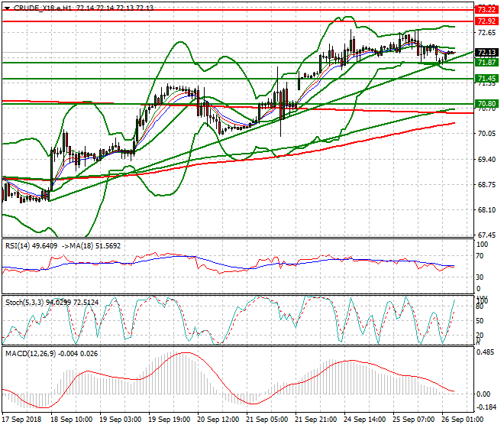This screenshot has width=504, height=428.
Task: Click the 20 Sep 12:00 time axis label
Action: click(218, 420)
